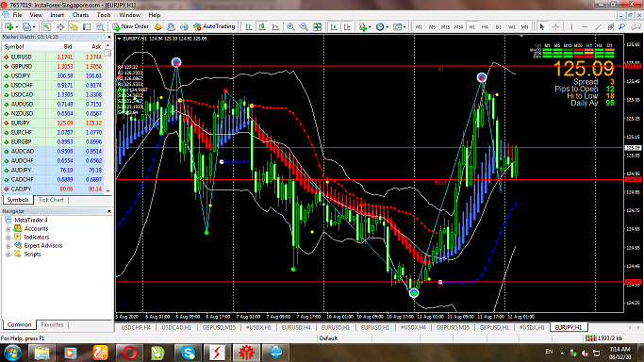644x362 pixels.
Task: Expand the templates dropdown arrow
Action: coord(405,27)
